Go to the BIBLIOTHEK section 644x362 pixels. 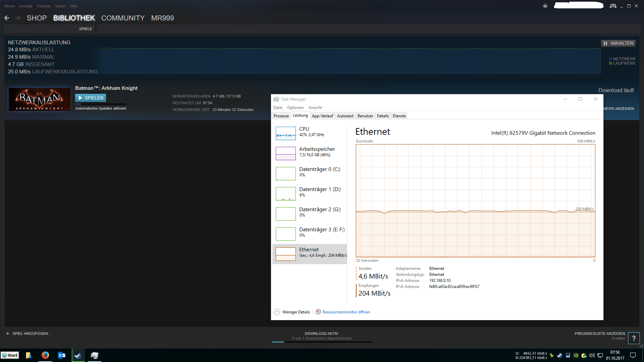coord(74,18)
